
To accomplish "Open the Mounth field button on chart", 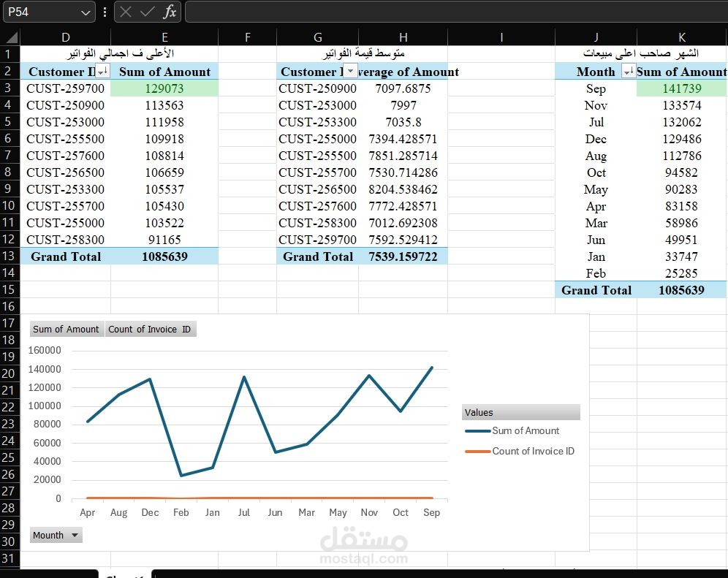I will (x=56, y=535).
